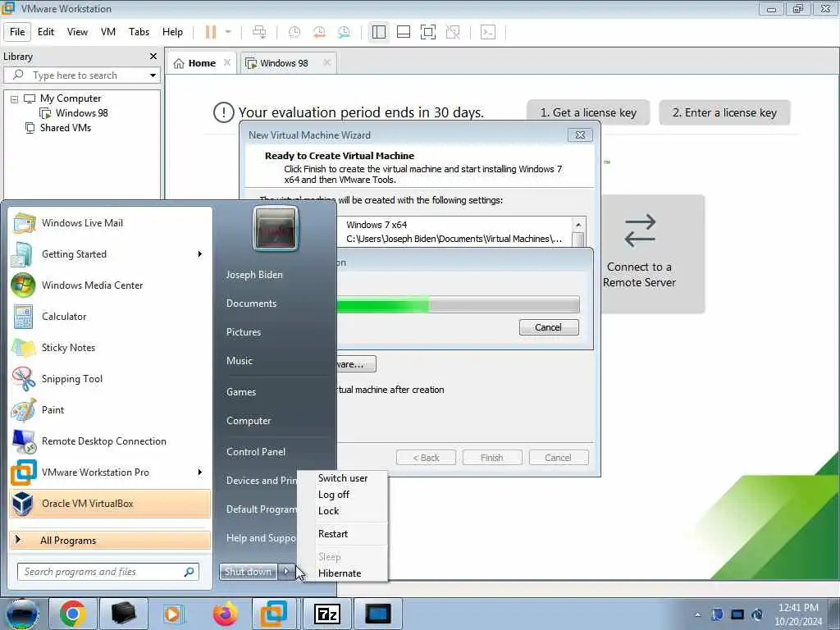Image resolution: width=840 pixels, height=630 pixels.
Task: Open the console view toolbar icon
Action: pos(488,32)
